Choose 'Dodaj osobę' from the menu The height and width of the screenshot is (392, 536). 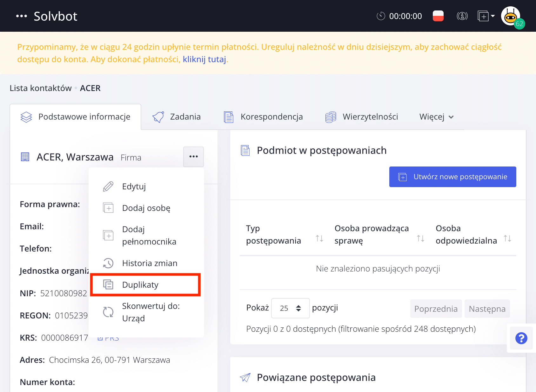tap(146, 208)
